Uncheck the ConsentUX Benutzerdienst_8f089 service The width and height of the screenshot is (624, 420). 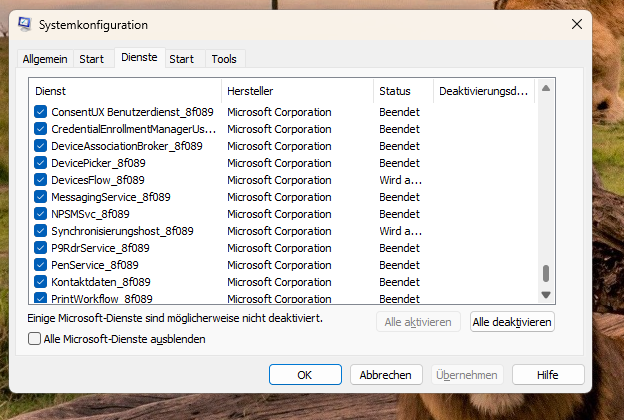click(x=41, y=112)
